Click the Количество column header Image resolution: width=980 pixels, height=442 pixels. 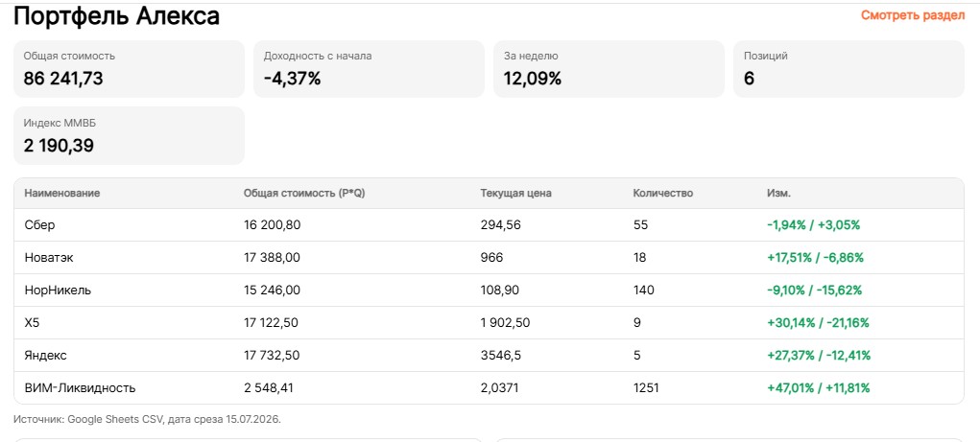point(663,194)
